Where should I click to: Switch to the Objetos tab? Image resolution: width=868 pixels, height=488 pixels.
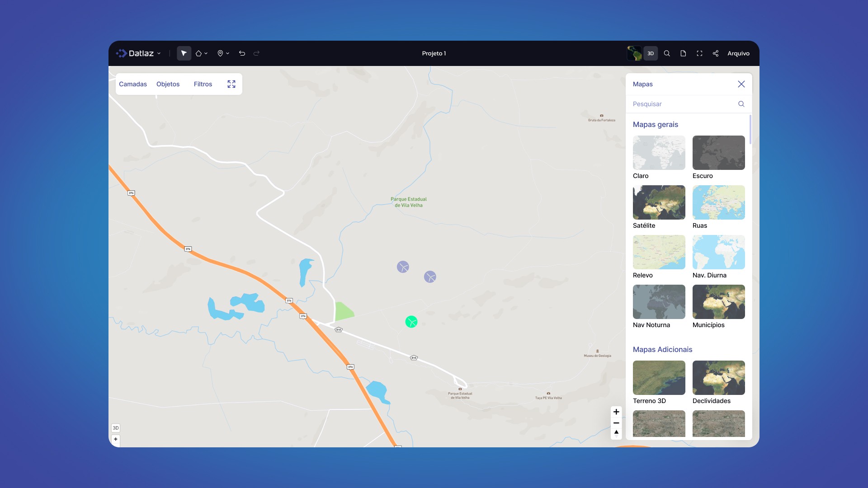tap(168, 84)
